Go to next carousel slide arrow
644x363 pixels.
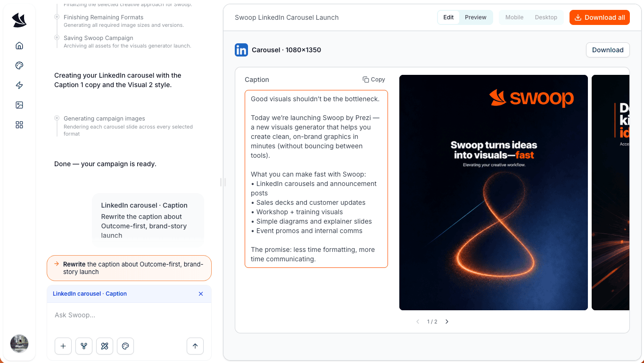[x=447, y=322]
